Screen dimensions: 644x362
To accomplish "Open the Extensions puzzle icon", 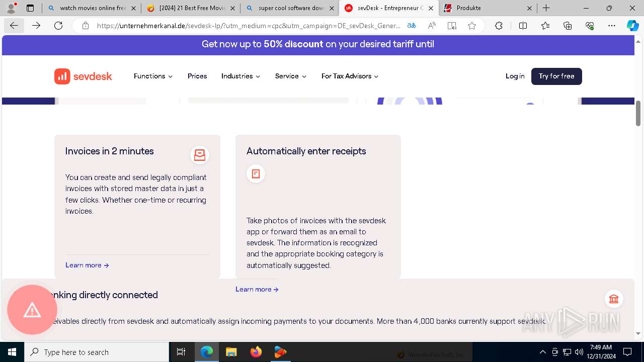I will 499,26.
